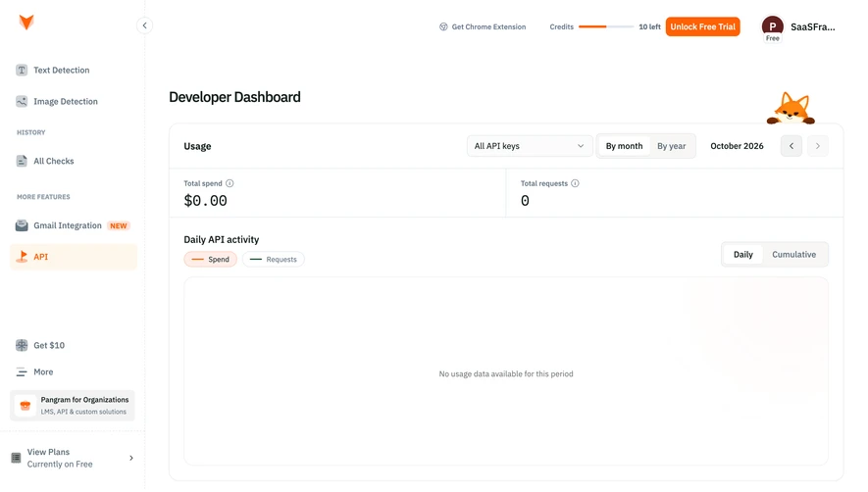Click the Chrome extension icon

tap(443, 26)
